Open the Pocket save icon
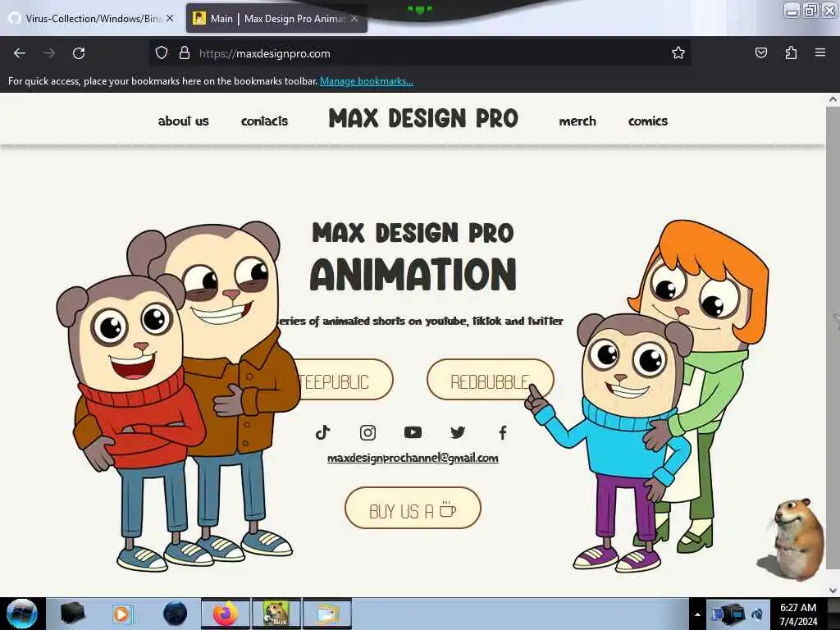The height and width of the screenshot is (630, 840). click(760, 53)
